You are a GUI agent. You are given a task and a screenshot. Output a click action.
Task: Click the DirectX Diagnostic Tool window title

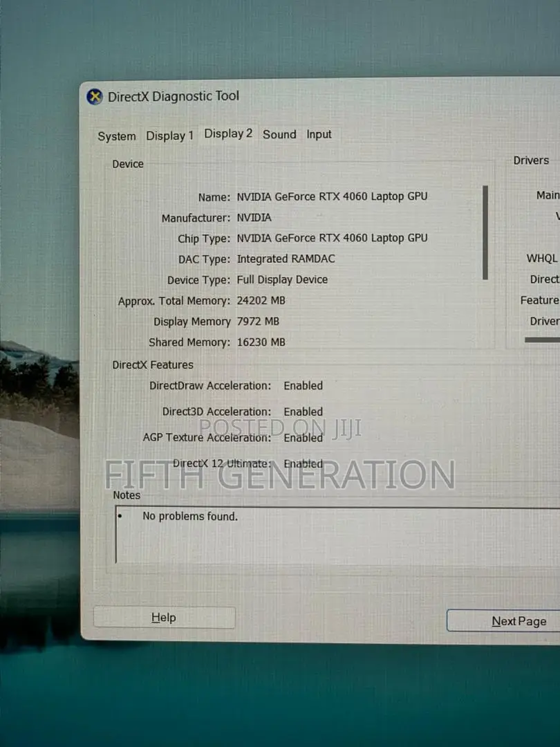pos(174,96)
